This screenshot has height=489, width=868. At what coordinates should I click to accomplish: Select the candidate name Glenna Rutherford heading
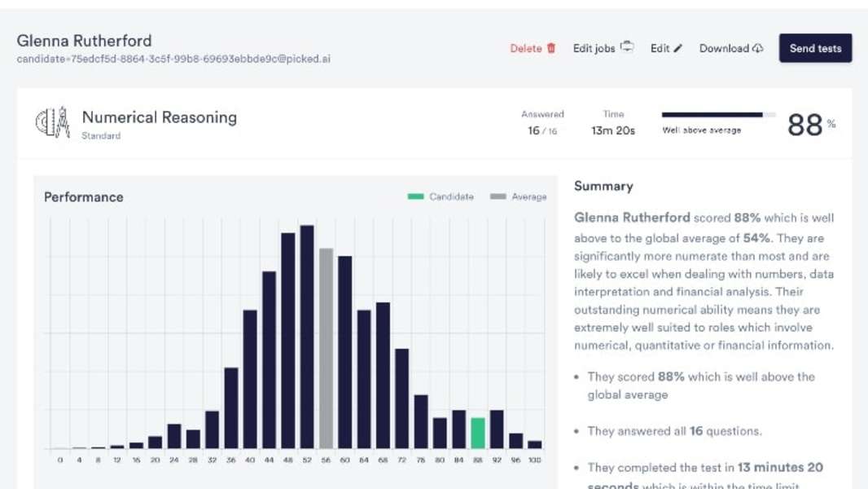[84, 40]
